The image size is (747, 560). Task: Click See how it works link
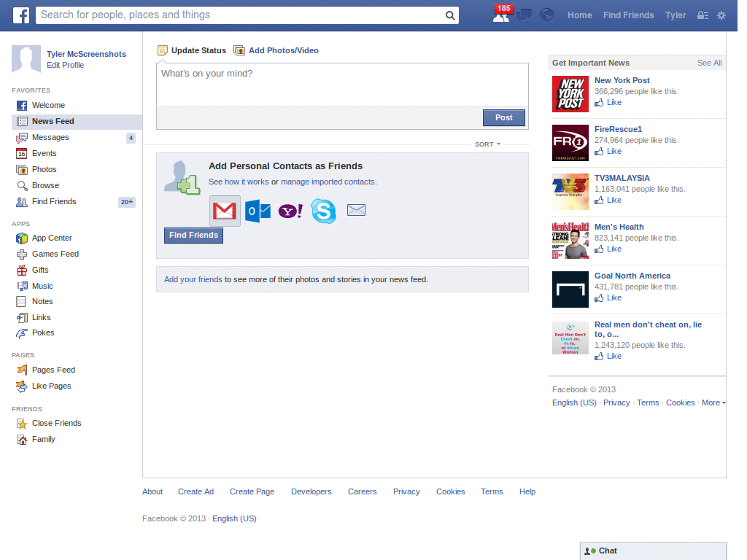[x=239, y=182]
